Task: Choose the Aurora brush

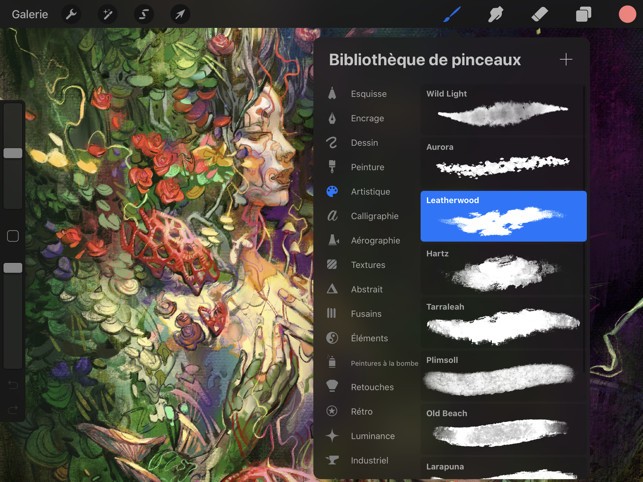Action: point(503,162)
